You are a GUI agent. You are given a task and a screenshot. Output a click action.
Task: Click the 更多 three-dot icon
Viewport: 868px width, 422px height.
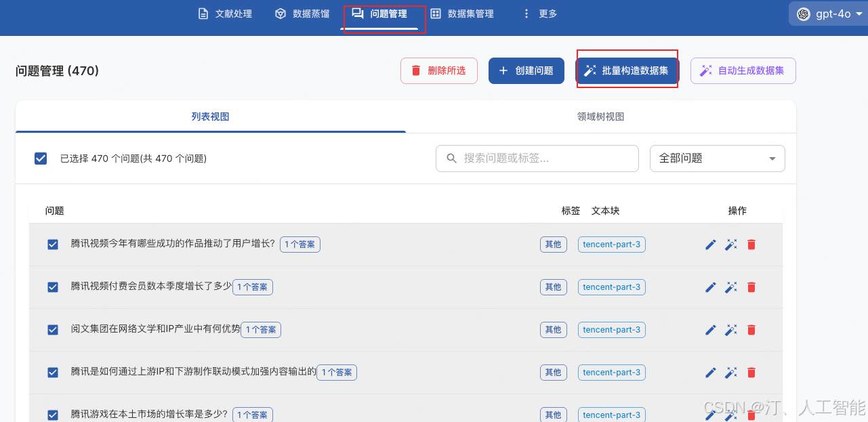pos(526,14)
